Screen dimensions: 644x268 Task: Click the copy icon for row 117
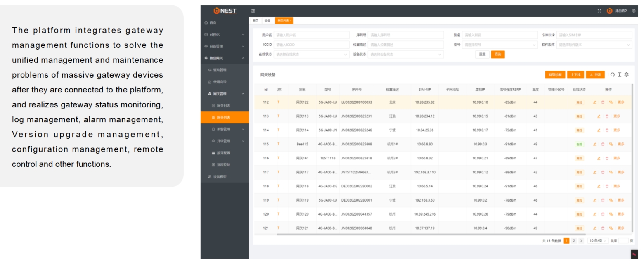click(611, 172)
